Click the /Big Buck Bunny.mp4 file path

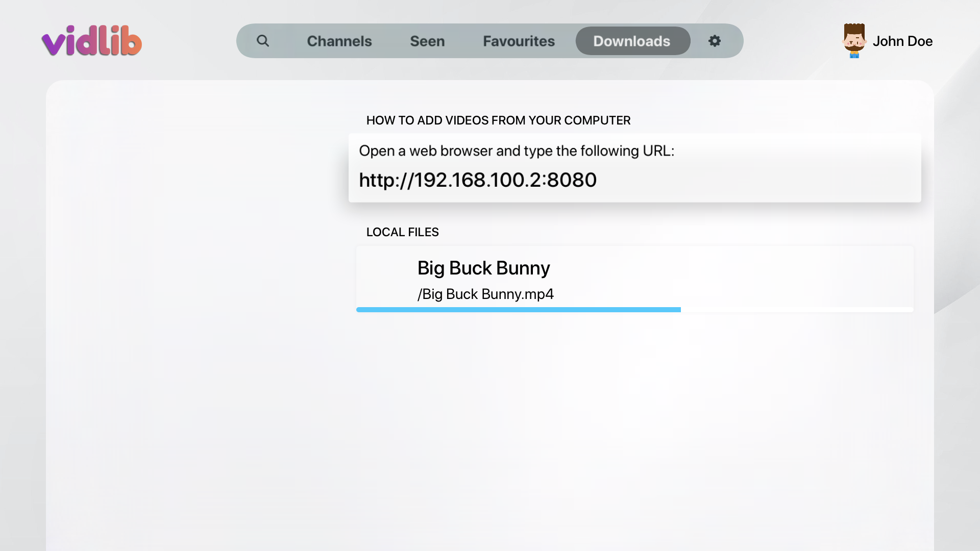coord(485,294)
